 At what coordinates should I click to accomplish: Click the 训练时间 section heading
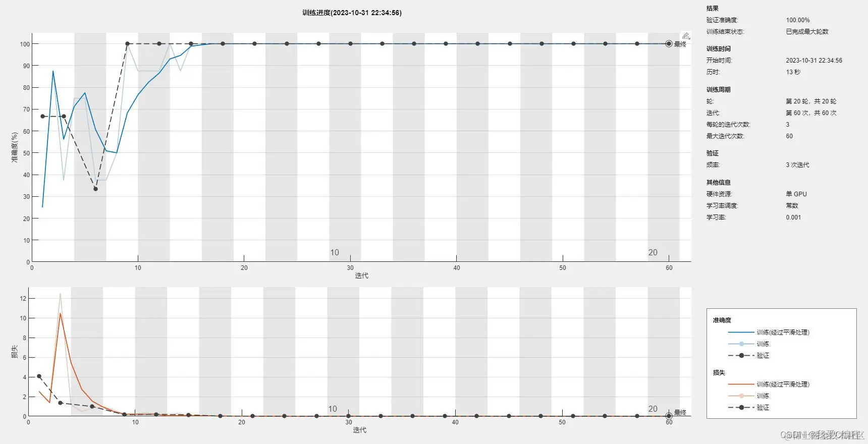[x=719, y=49]
